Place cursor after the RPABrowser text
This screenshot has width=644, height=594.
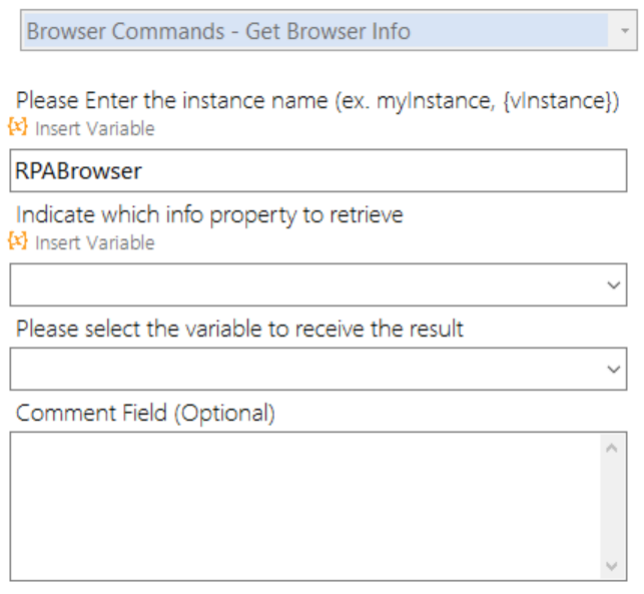[143, 171]
